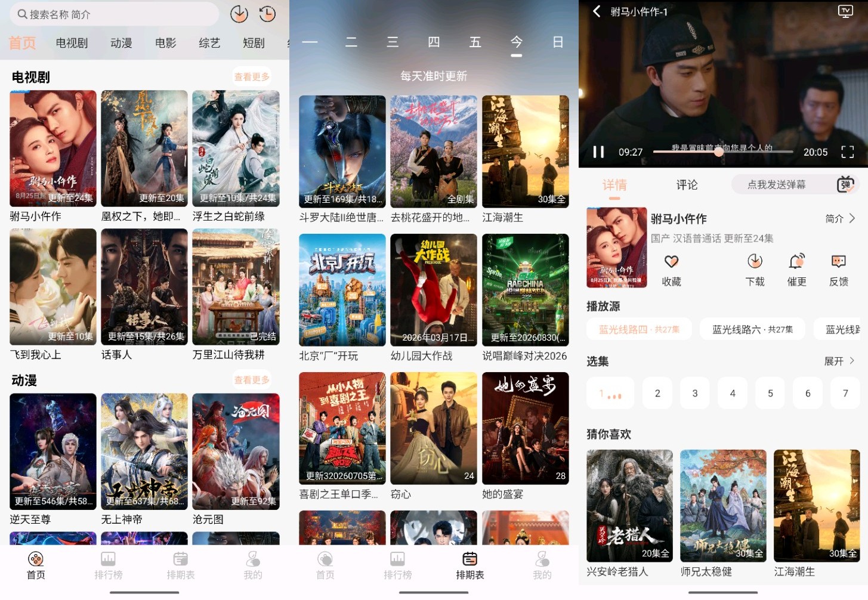Focus the 搜索名称 简介 search field
This screenshot has width=868, height=600.
(115, 14)
